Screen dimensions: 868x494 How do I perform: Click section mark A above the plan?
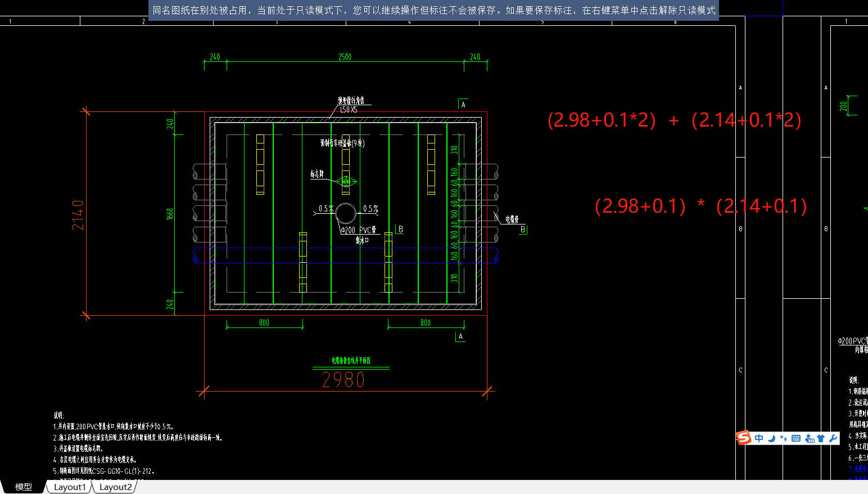tap(463, 105)
